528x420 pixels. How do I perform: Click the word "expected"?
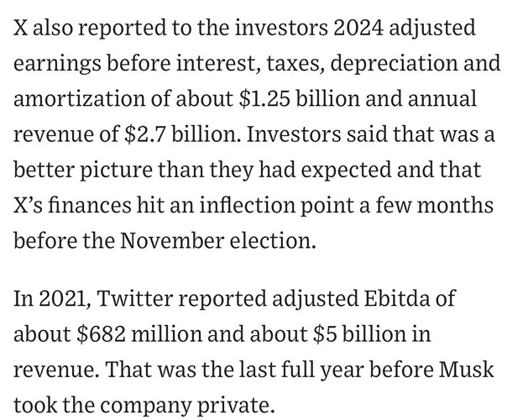(x=346, y=171)
